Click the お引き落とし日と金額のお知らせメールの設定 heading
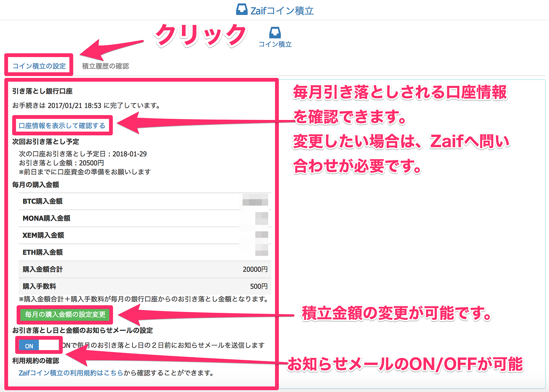This screenshot has height=392, width=549. (82, 330)
